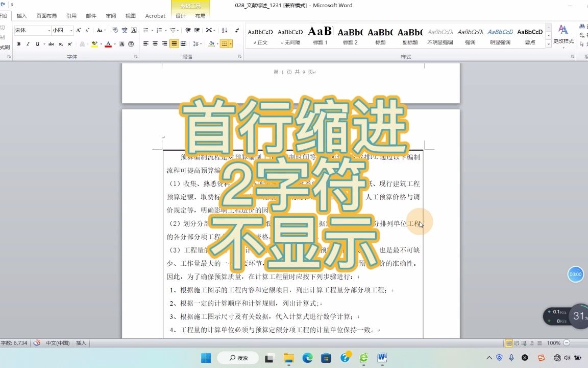Center-align the paragraph text

point(155,44)
